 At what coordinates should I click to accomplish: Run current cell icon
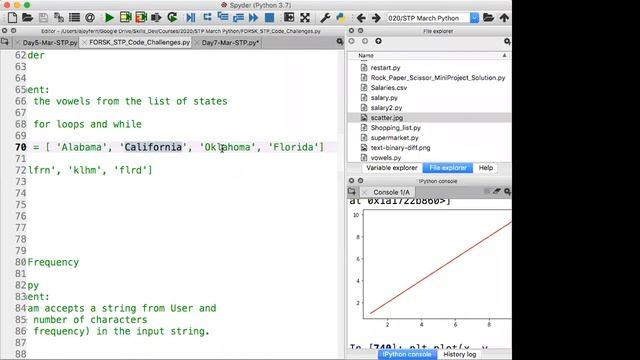(125, 18)
